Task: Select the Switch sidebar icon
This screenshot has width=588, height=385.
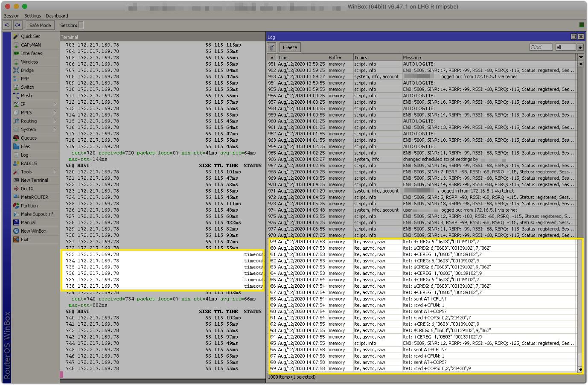Action: point(16,87)
